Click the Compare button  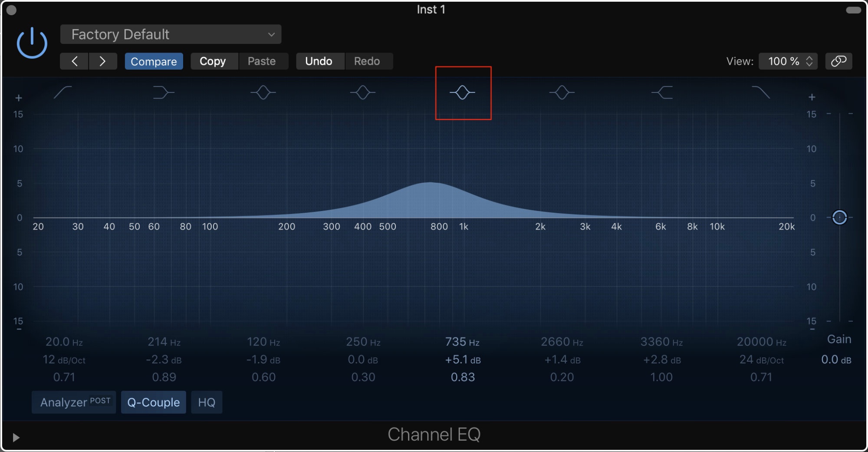(x=154, y=61)
